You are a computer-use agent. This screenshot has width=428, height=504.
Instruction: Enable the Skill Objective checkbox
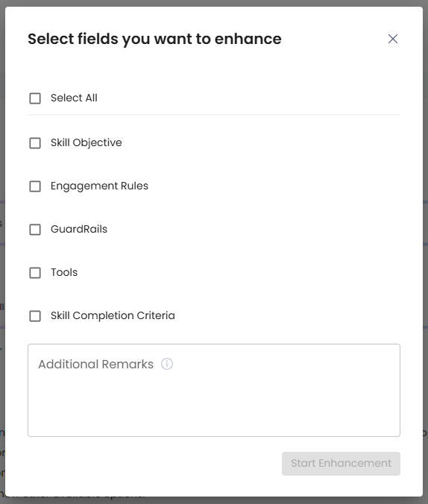point(35,143)
